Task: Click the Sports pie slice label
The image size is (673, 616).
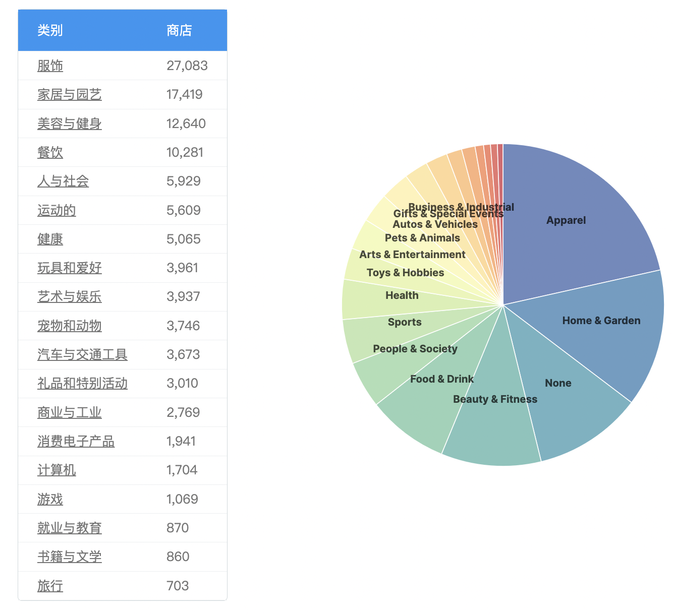Action: pos(405,322)
